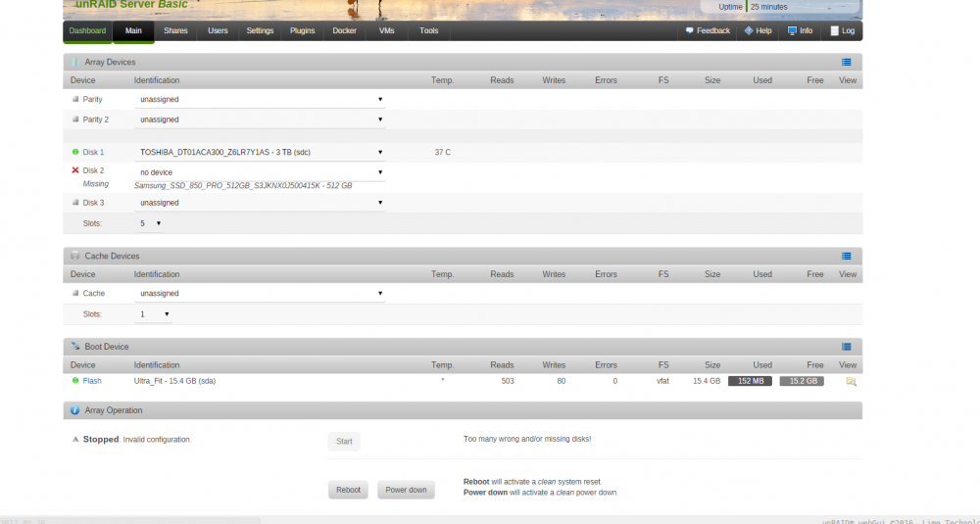Toggle the Cache Devices list view icon

tap(847, 256)
